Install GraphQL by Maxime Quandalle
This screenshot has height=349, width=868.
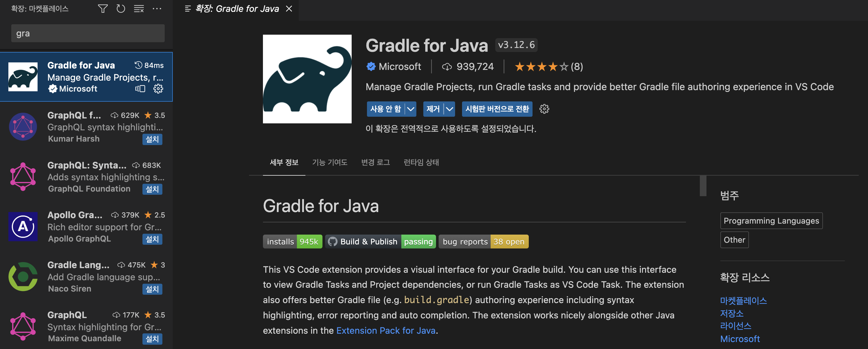pyautogui.click(x=152, y=339)
